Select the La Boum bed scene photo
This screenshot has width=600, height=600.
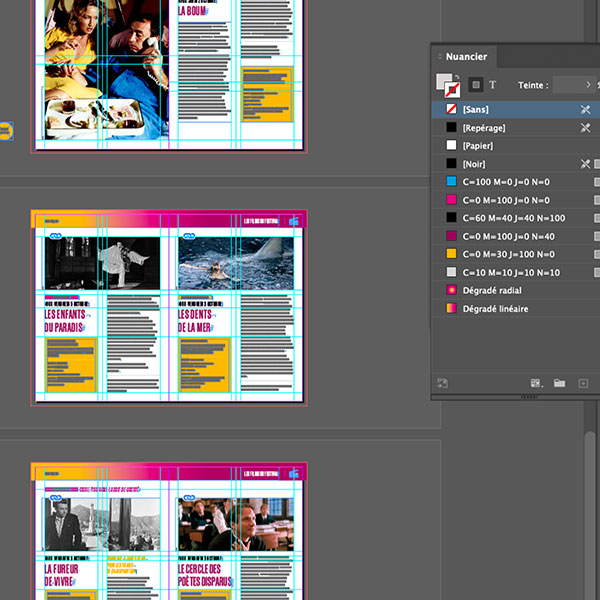107,70
